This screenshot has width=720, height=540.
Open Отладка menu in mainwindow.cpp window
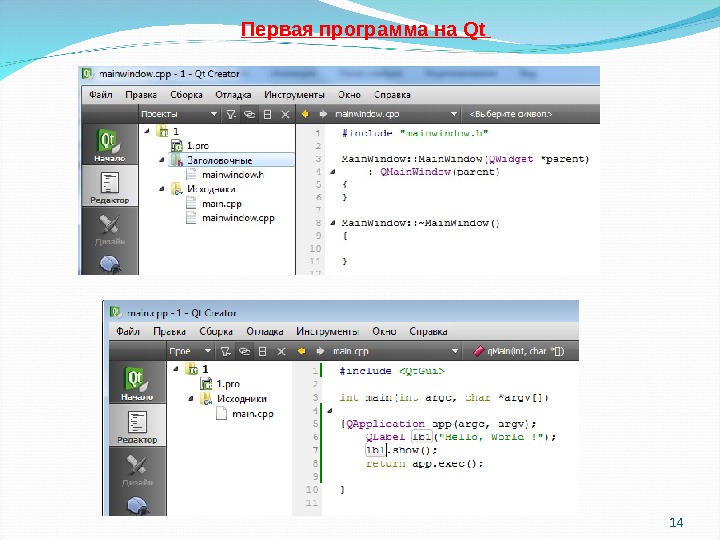click(x=233, y=95)
